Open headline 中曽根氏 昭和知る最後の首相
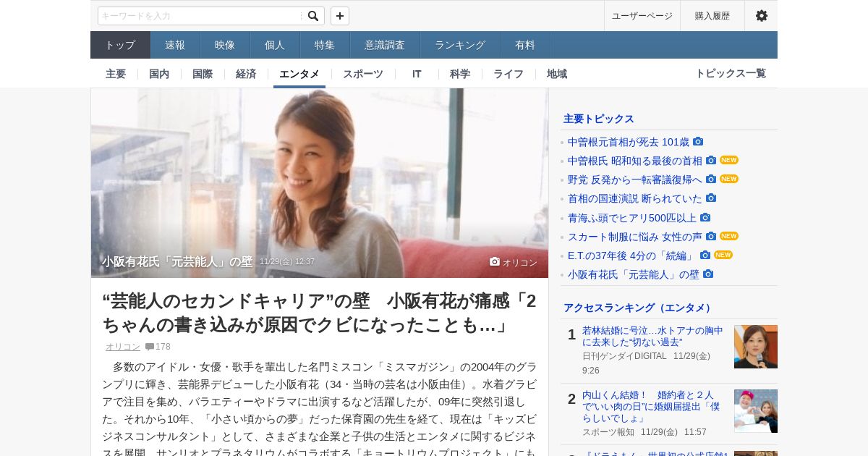This screenshot has width=868, height=456. tap(635, 161)
